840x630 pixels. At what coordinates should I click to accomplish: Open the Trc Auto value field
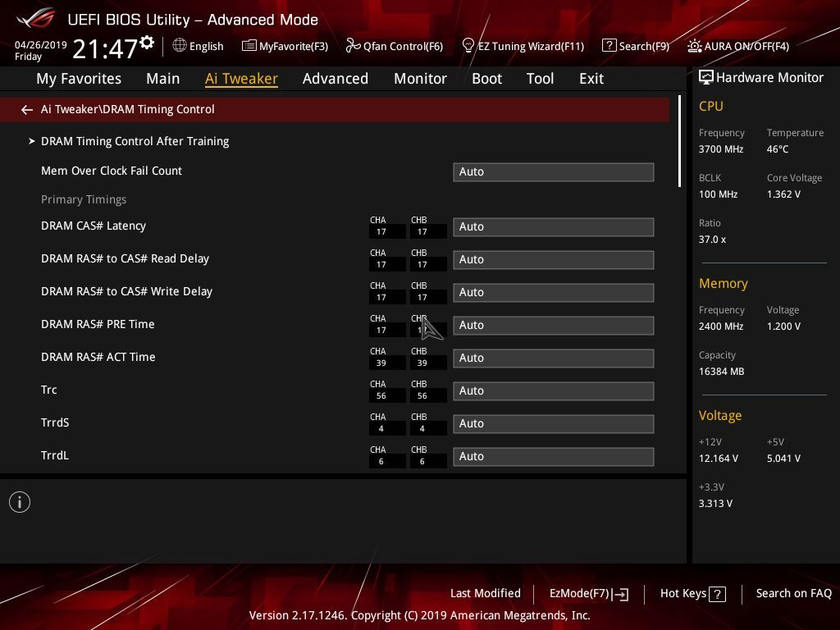554,391
